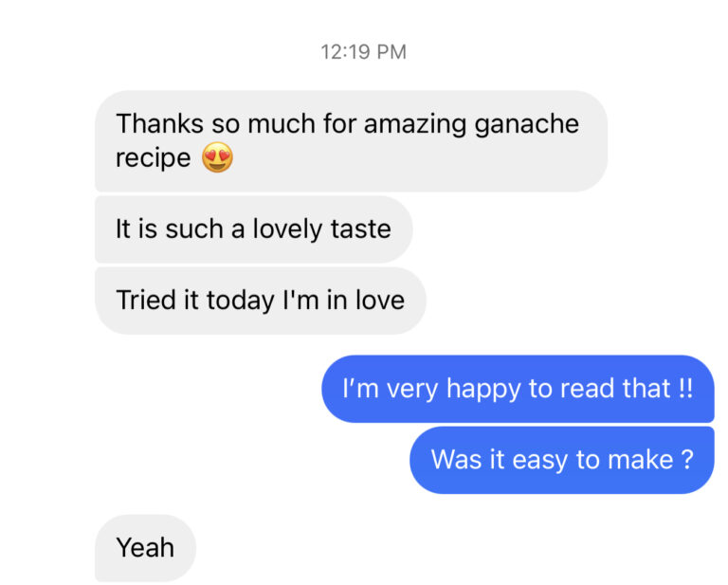This screenshot has height=585, width=728.
Task: Tap the "Tried it today I'm in love" message
Action: 260,301
